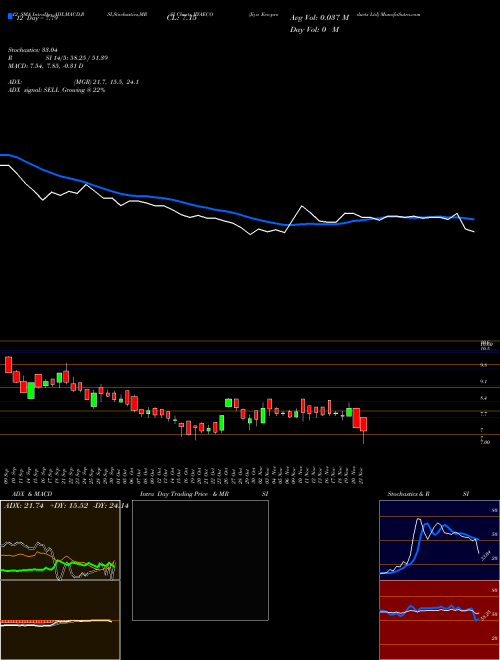
Task: Select the 'Stochastics: 33.04' reading
Action: pos(32,50)
